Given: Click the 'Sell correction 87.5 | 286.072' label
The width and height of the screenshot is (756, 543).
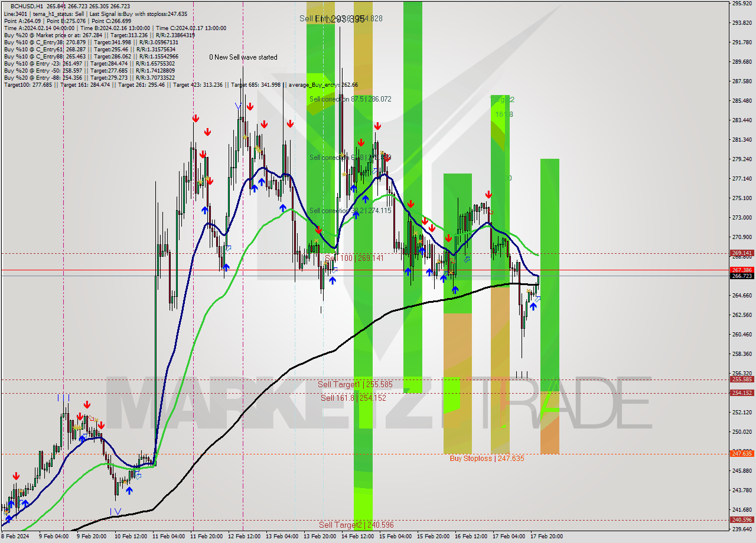Looking at the screenshot, I should (350, 99).
